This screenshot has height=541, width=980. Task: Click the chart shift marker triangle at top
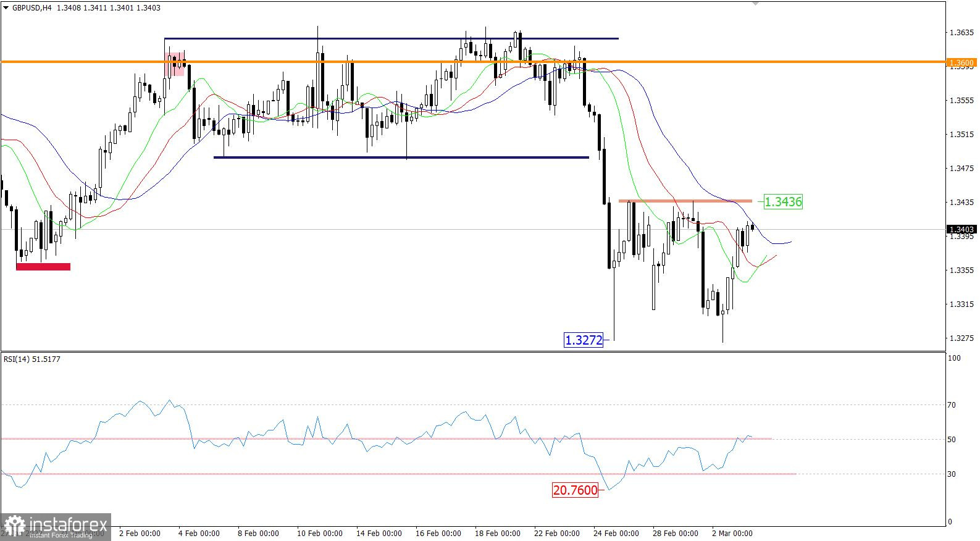(755, 4)
